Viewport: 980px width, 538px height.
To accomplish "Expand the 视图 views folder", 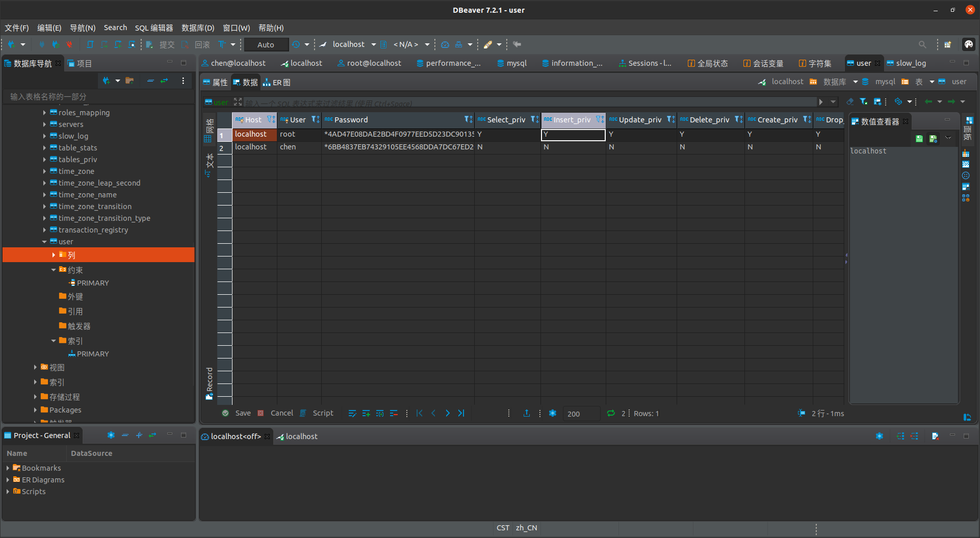I will (x=35, y=367).
